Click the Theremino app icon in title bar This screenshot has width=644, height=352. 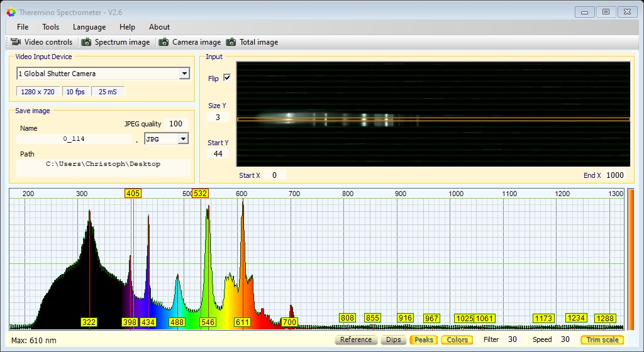(x=11, y=13)
